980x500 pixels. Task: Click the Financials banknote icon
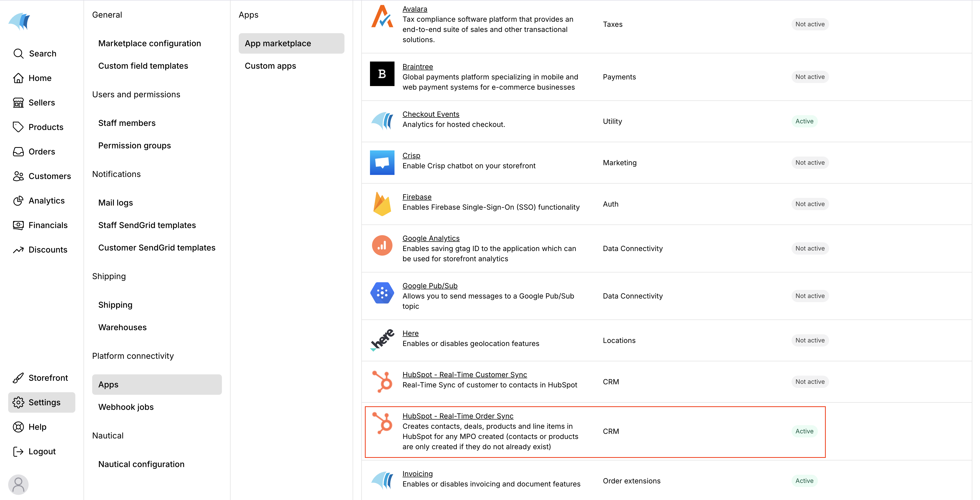[x=18, y=225]
